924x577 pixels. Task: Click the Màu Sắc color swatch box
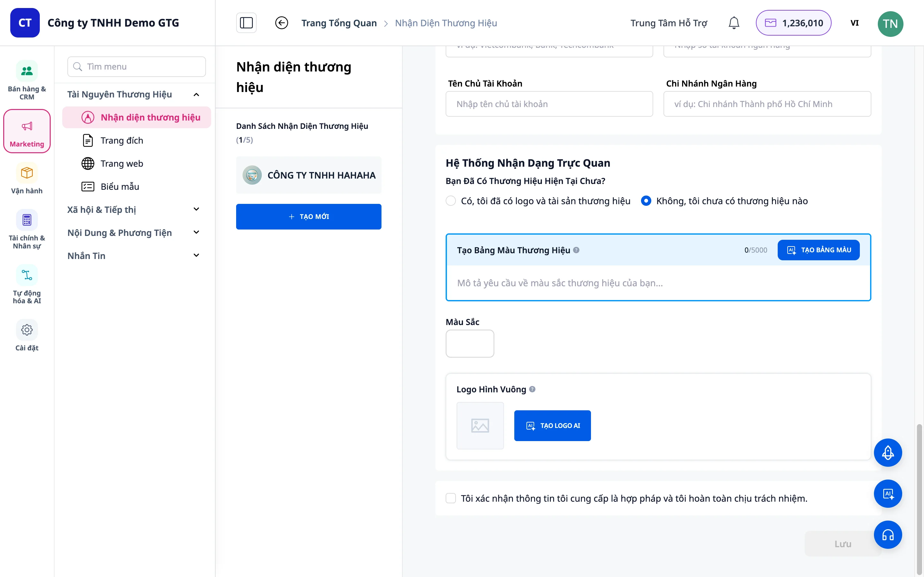pos(470,343)
